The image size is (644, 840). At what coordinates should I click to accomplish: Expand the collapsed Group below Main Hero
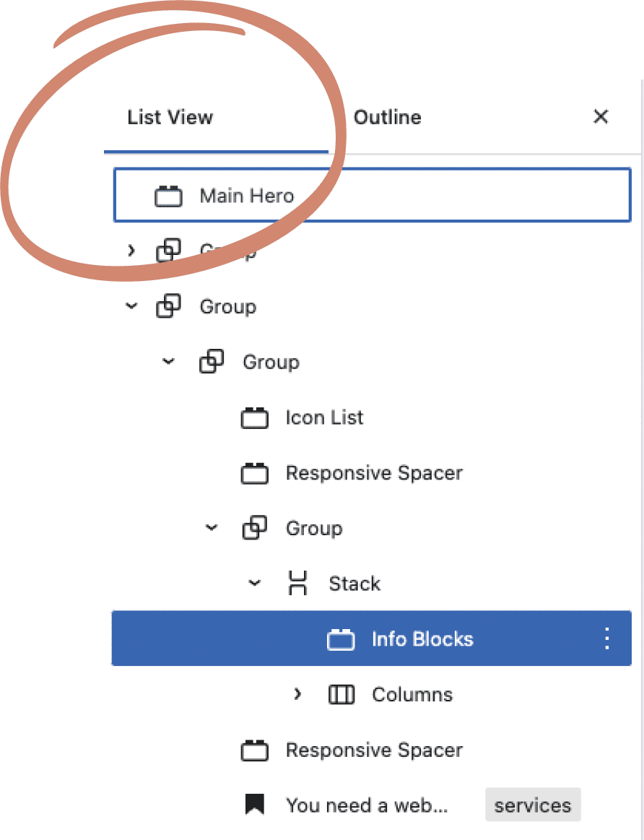(131, 251)
